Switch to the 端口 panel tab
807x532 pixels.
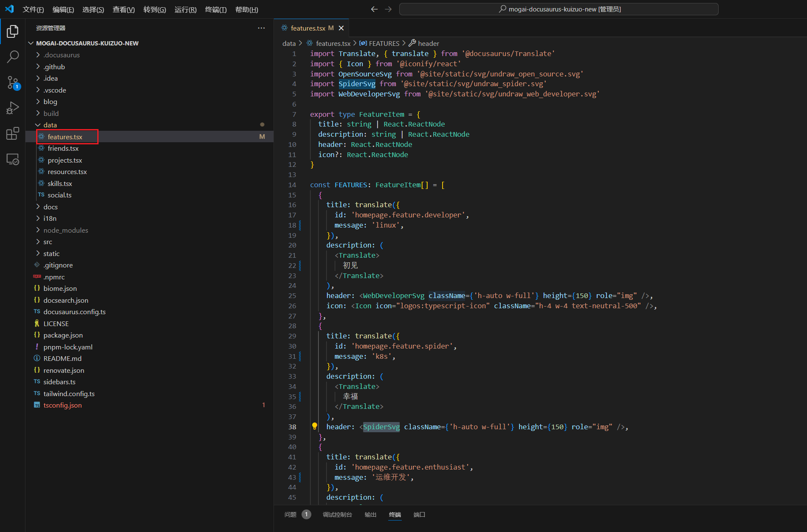point(419,515)
